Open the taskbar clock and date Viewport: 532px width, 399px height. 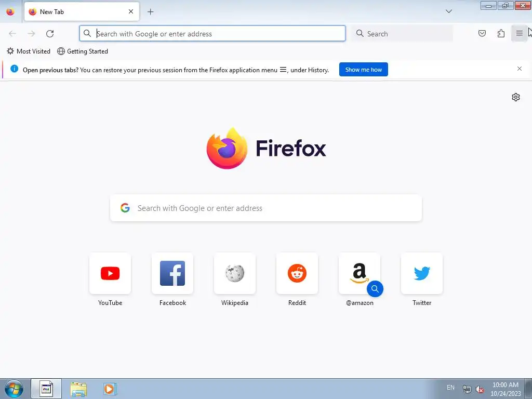pyautogui.click(x=505, y=389)
